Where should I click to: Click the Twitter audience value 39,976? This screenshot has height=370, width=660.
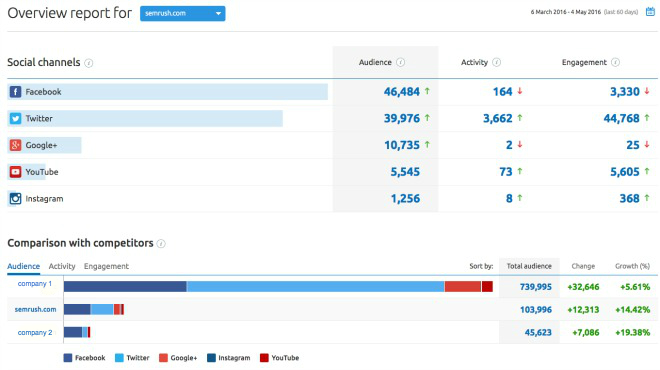[402, 118]
